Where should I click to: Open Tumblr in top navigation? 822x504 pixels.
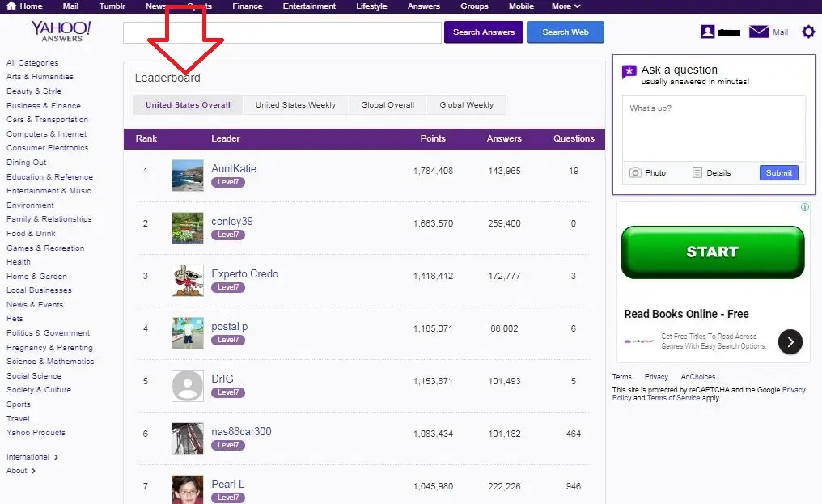tap(112, 6)
